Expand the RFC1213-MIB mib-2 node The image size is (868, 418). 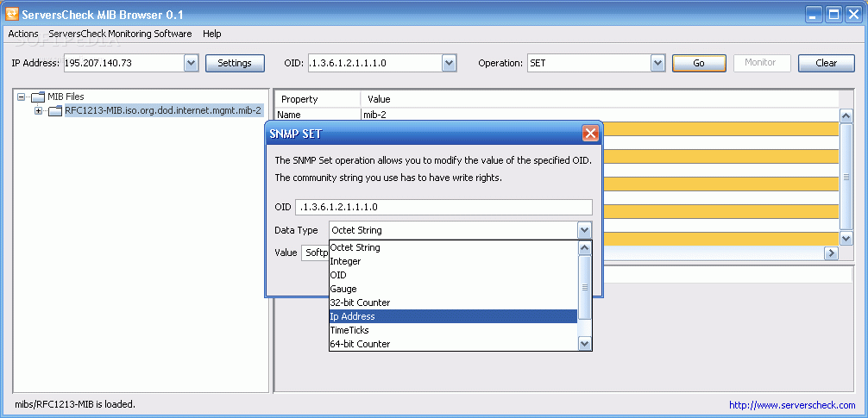pyautogui.click(x=38, y=111)
